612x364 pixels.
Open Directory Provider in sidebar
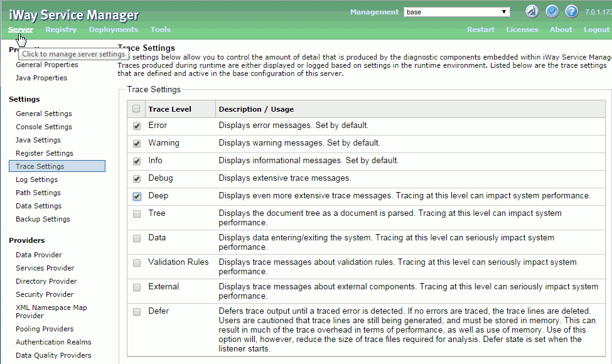coord(46,281)
